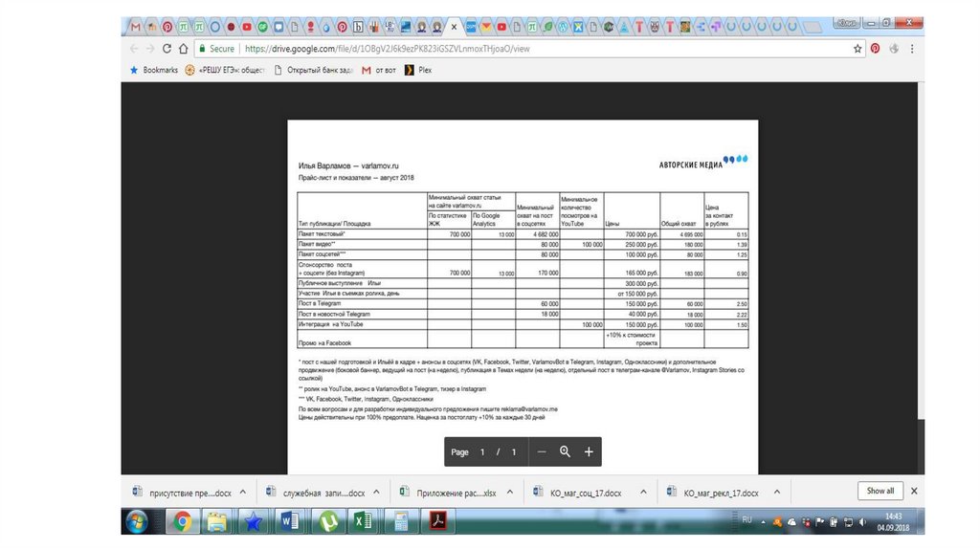Switch to the Gmail tab with M icon
980x549 pixels.
(136, 27)
